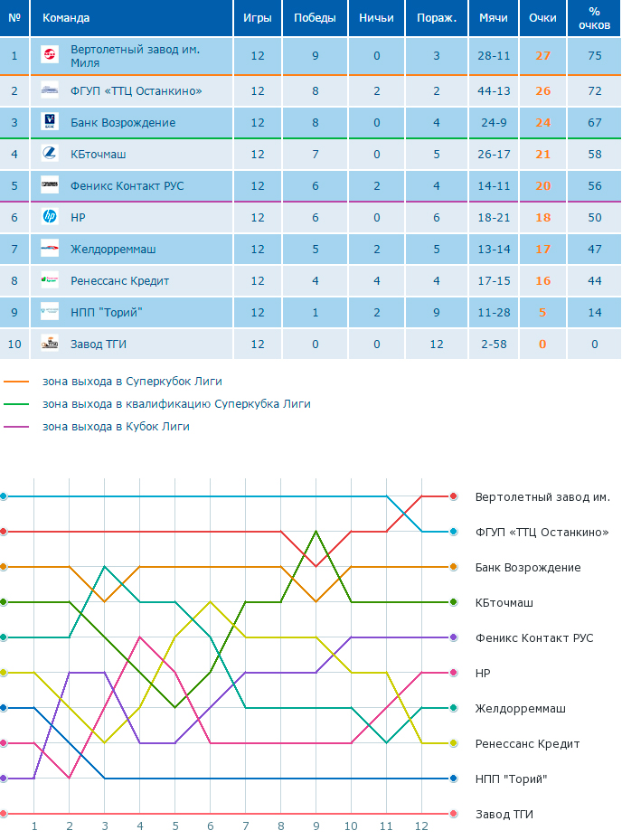Click orange end marker beside Банк Возрождение label
Screen dimensions: 622x840
click(x=453, y=567)
